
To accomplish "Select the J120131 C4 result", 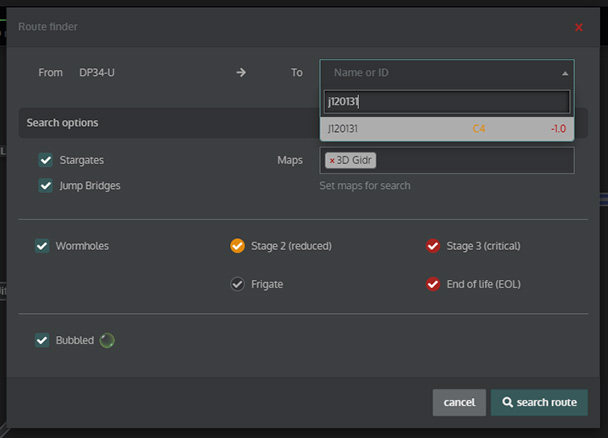I will [x=446, y=128].
